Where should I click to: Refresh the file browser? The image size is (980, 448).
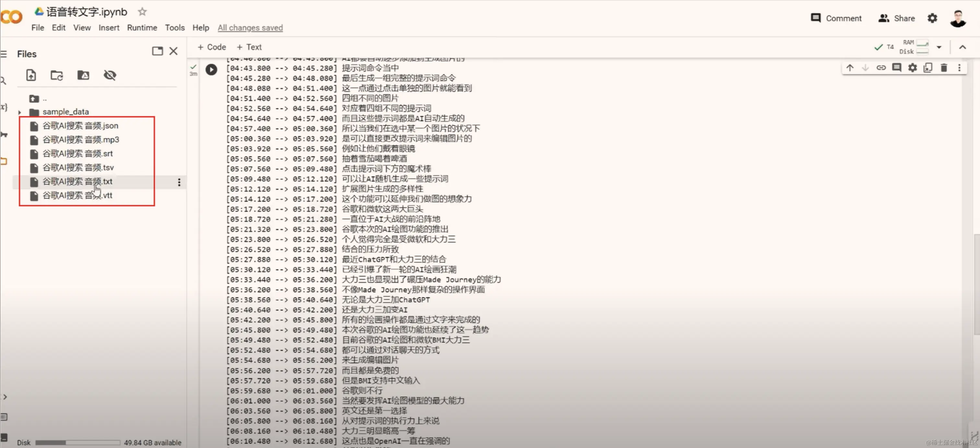pyautogui.click(x=57, y=75)
